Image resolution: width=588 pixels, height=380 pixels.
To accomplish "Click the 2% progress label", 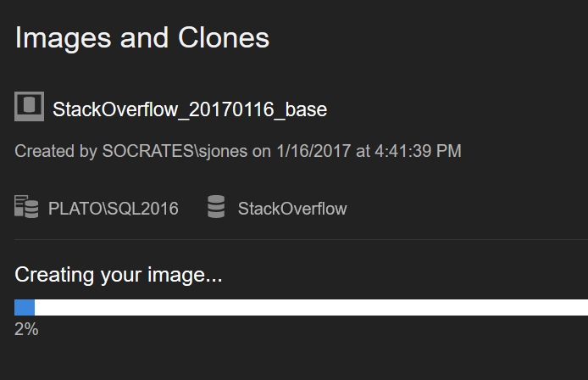I will (x=26, y=329).
